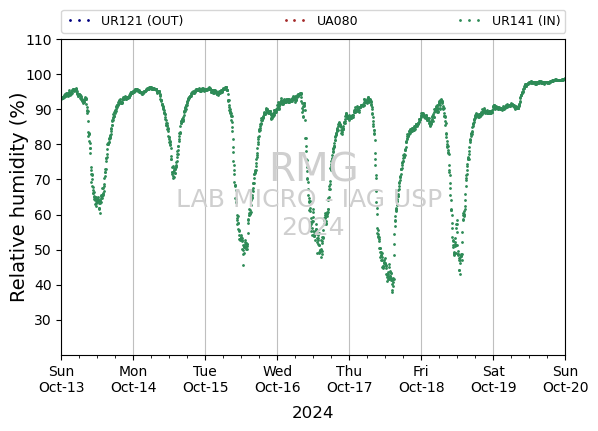Click the 2024 x-axis title
The image size is (598, 431).
312,413
